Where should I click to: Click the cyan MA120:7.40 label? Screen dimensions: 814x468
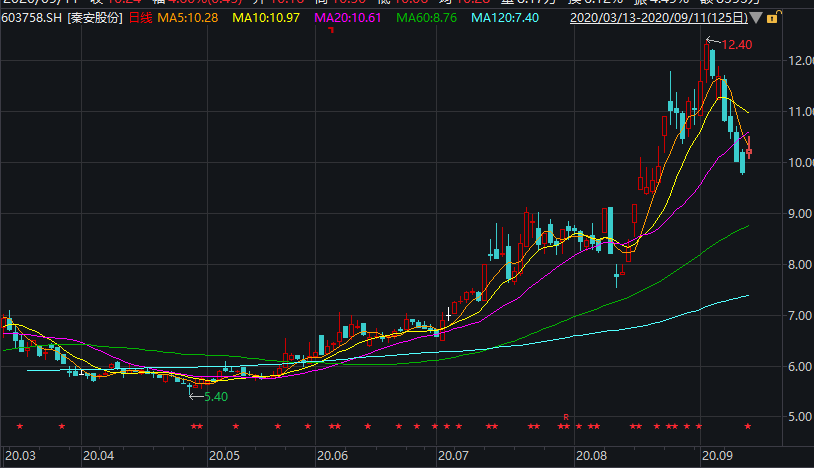(505, 18)
